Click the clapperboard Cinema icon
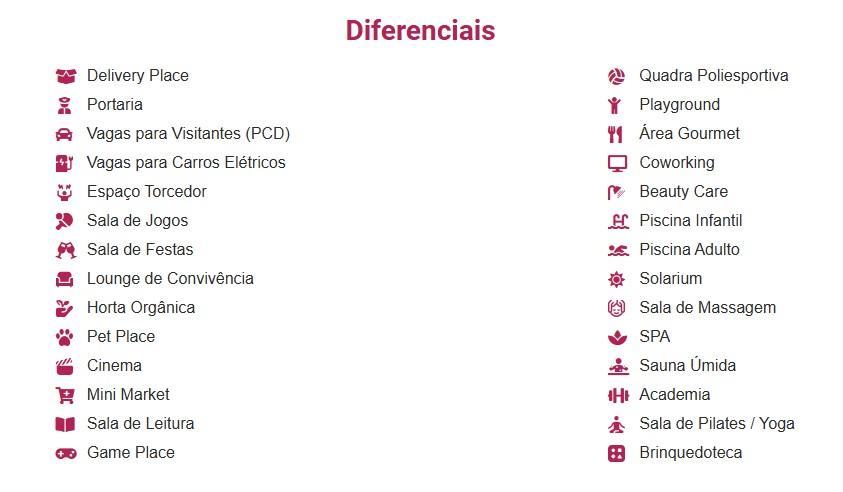The image size is (843, 492). click(x=65, y=366)
